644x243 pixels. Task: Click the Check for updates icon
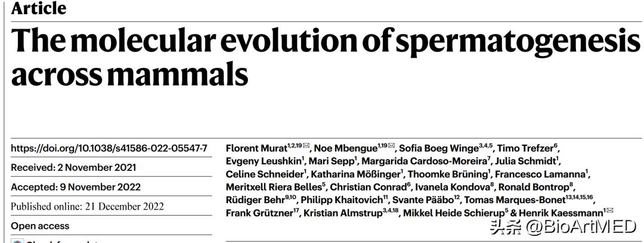pos(17,241)
